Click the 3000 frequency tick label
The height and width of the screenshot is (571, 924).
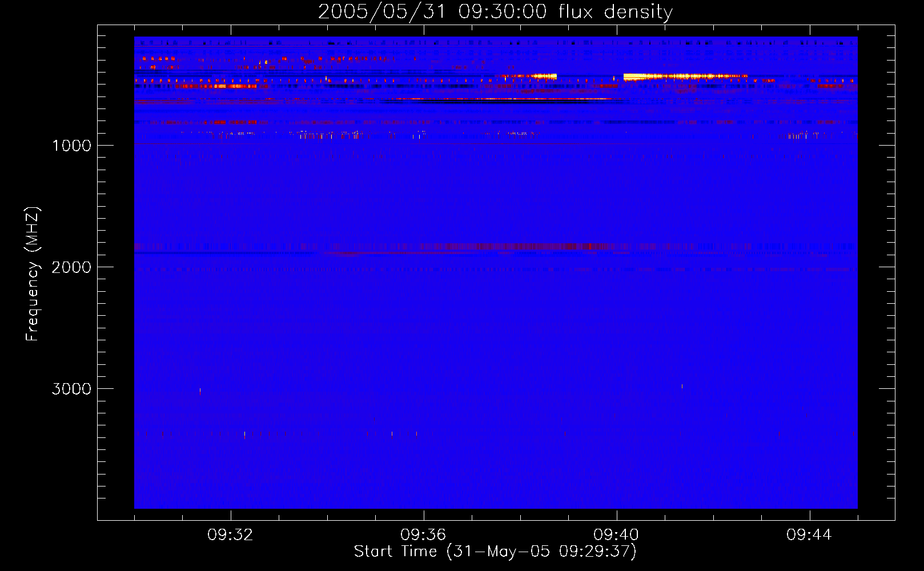71,389
